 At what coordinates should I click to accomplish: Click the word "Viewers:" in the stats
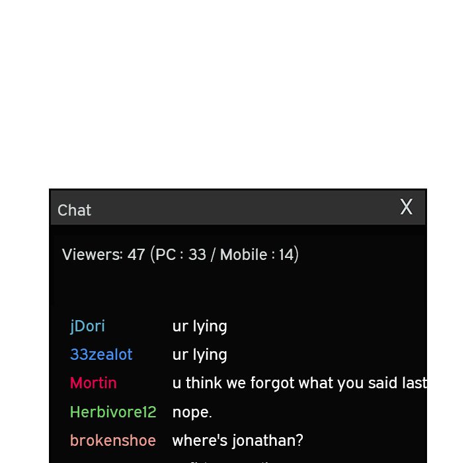(93, 254)
